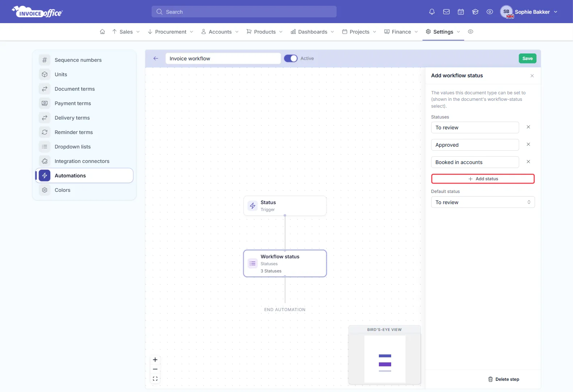573x392 pixels.
Task: Expand the Accounts menu
Action: tap(220, 32)
